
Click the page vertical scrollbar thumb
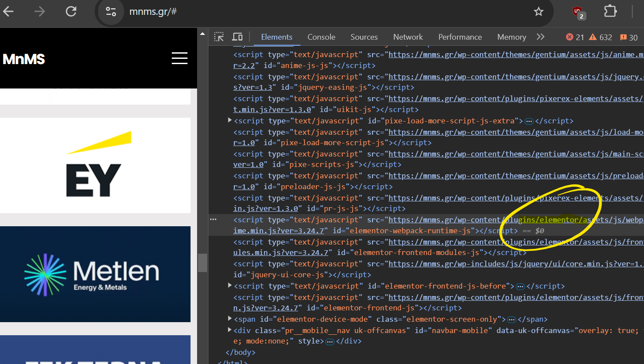pyautogui.click(x=202, y=263)
